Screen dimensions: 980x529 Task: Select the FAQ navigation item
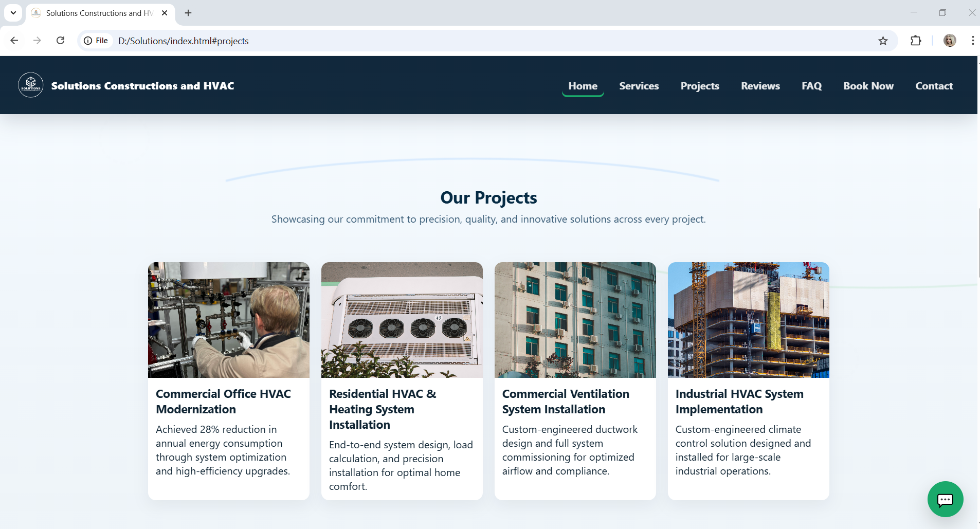(811, 86)
